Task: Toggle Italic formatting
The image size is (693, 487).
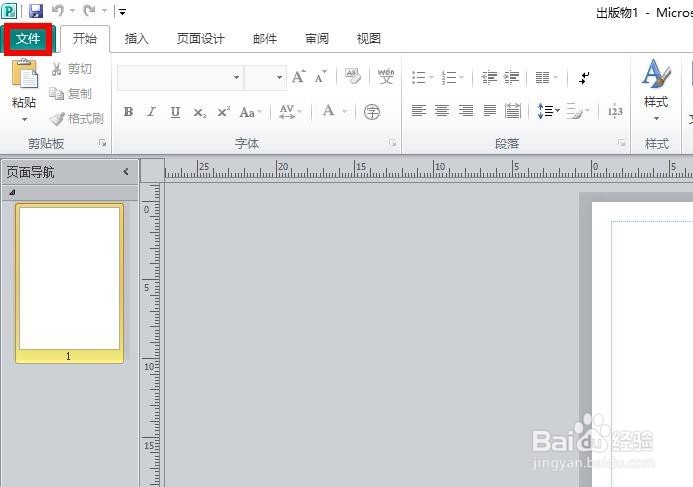Action: [x=152, y=112]
